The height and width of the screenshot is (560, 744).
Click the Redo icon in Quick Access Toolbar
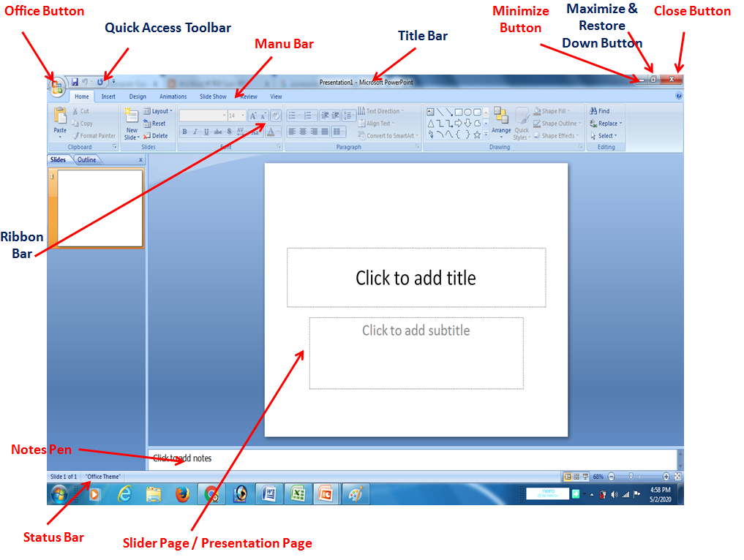100,82
